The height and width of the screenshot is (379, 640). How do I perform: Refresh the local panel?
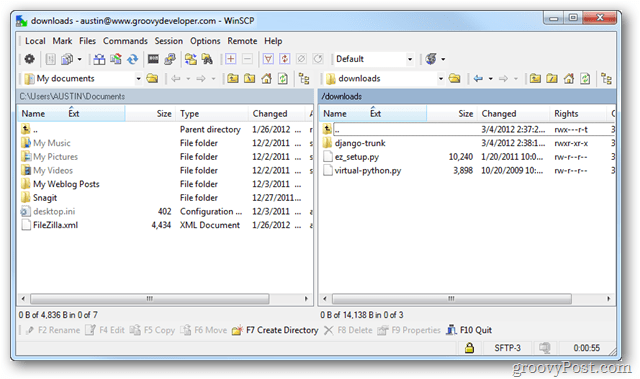pyautogui.click(x=282, y=78)
